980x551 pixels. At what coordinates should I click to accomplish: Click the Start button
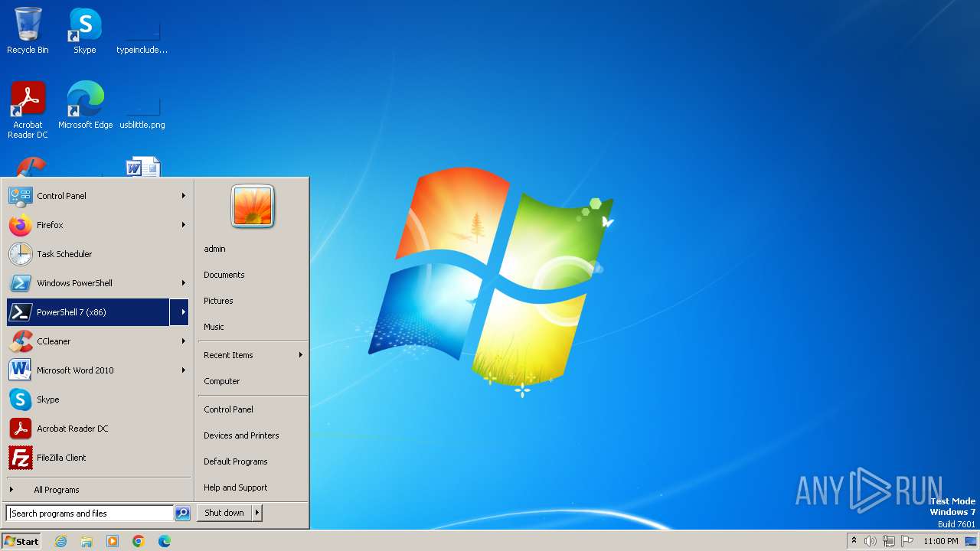21,541
